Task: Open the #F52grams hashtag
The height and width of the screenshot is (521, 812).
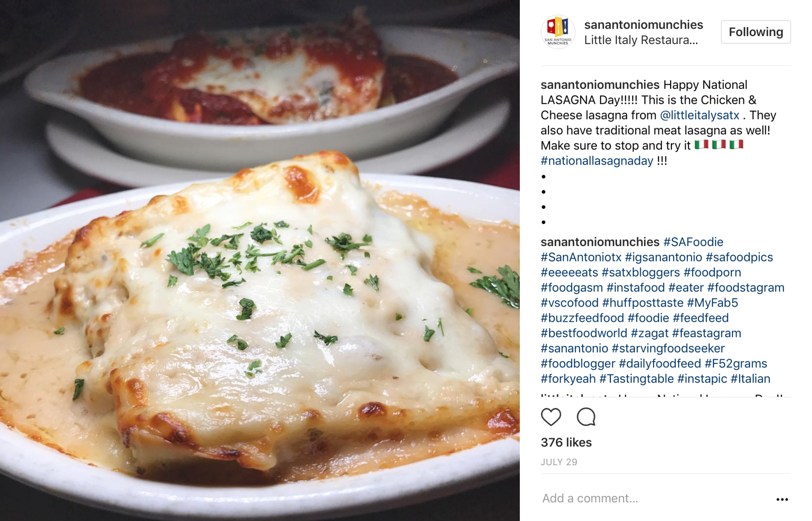Action: (x=735, y=363)
